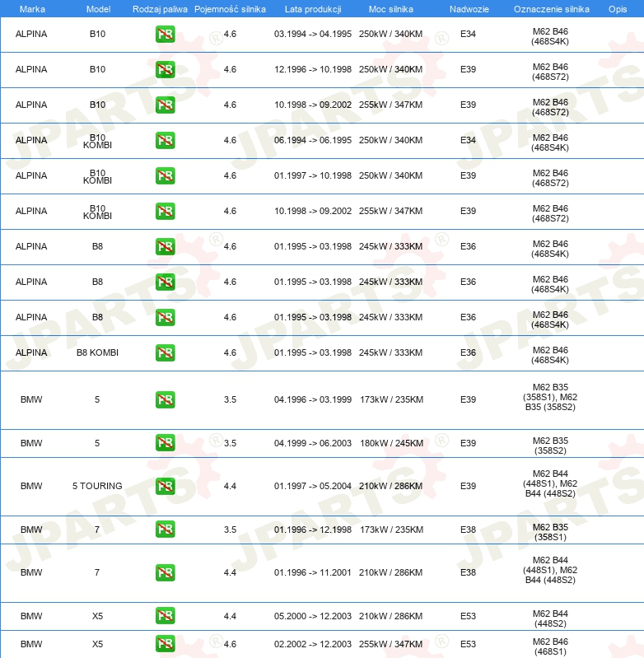The height and width of the screenshot is (658, 644).
Task: Select the date range 04.1996 -> 03.1999
Action: click(x=313, y=399)
